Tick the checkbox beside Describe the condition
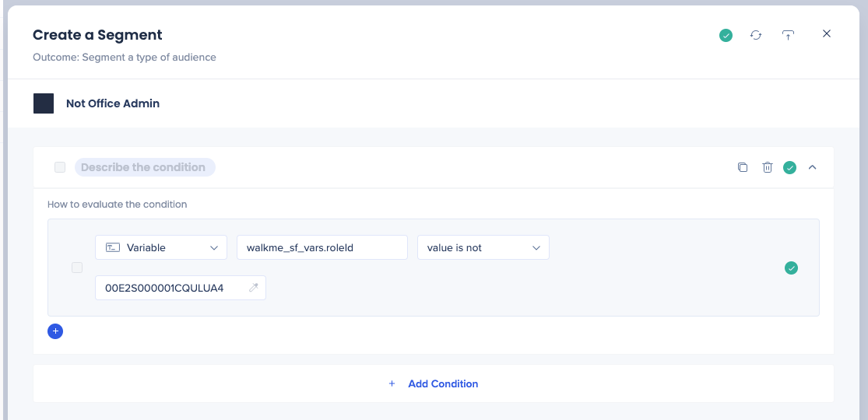The image size is (868, 420). [60, 167]
